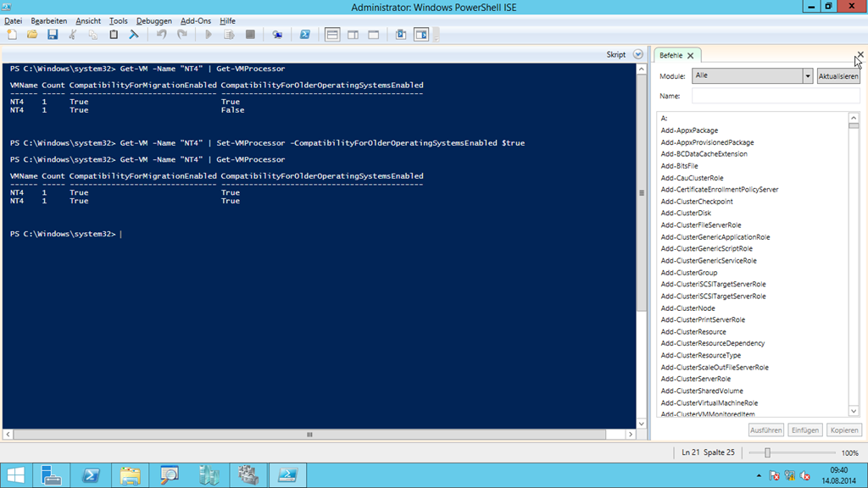Open the Windows Start button
This screenshot has height=488, width=868.
pyautogui.click(x=16, y=475)
